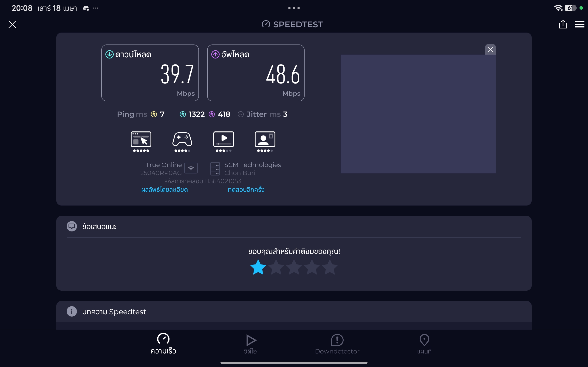Tap ทดสอบอีกครั้ง to test again
The width and height of the screenshot is (588, 367).
pos(246,189)
